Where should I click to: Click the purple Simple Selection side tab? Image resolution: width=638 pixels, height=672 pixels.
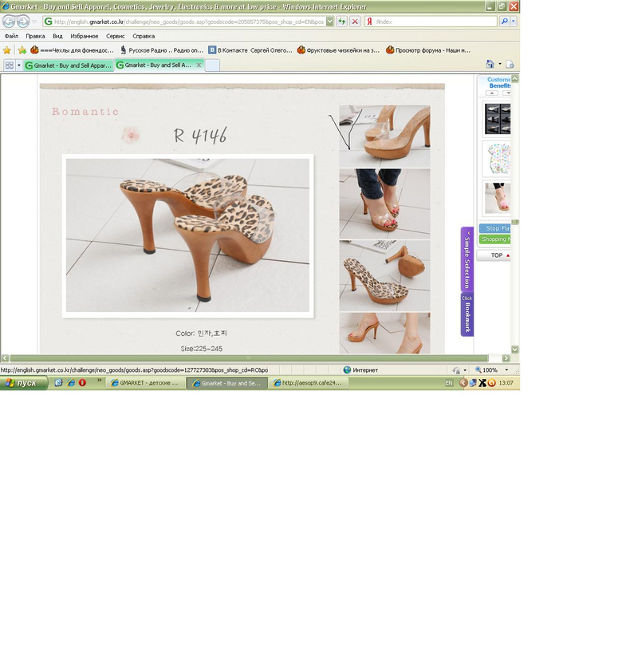click(467, 259)
